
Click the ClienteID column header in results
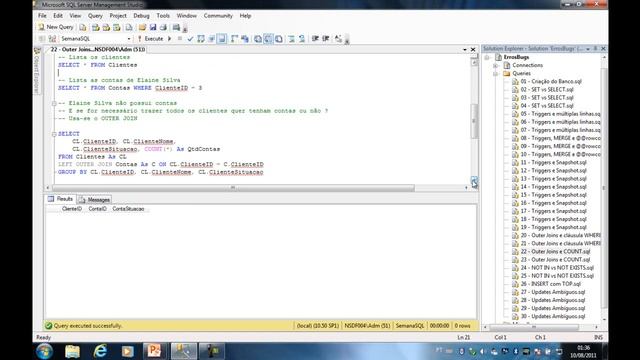[72, 209]
